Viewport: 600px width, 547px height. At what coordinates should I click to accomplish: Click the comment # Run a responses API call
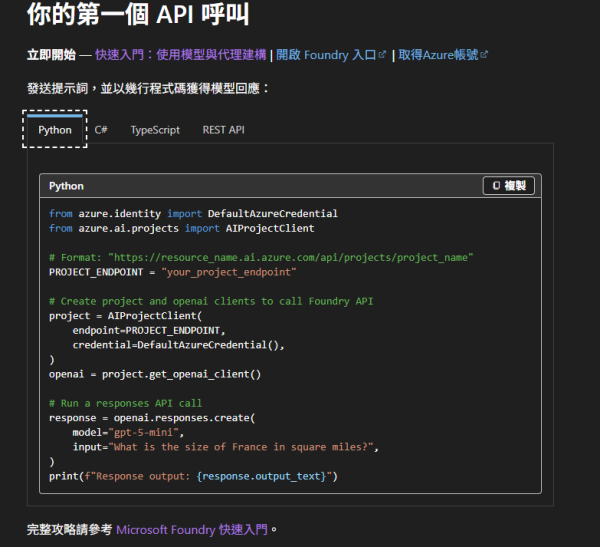[x=126, y=403]
